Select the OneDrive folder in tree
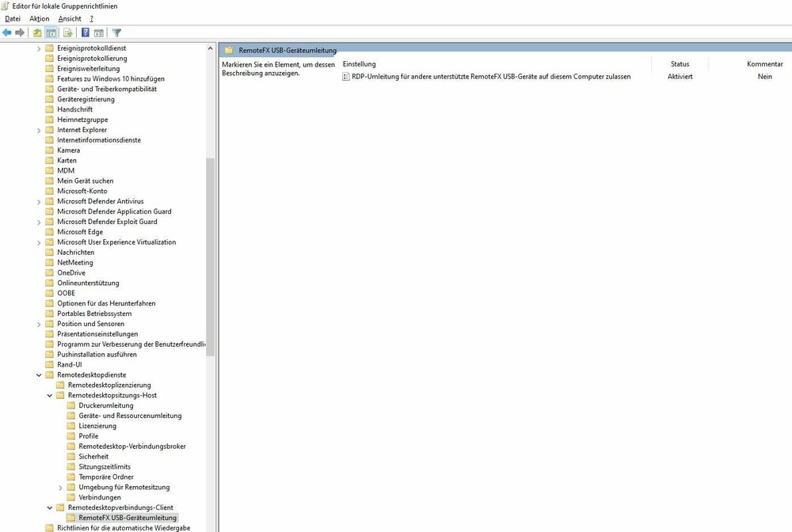792x532 pixels. [x=70, y=272]
